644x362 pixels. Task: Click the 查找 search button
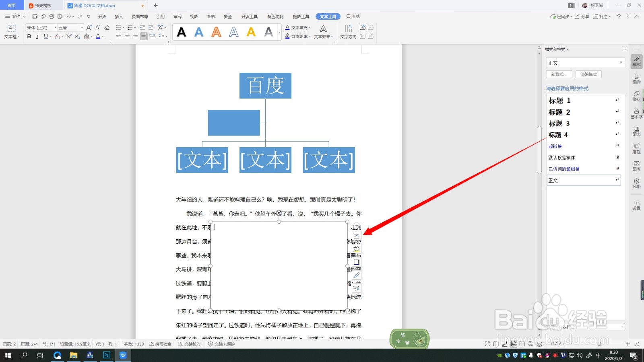(353, 16)
